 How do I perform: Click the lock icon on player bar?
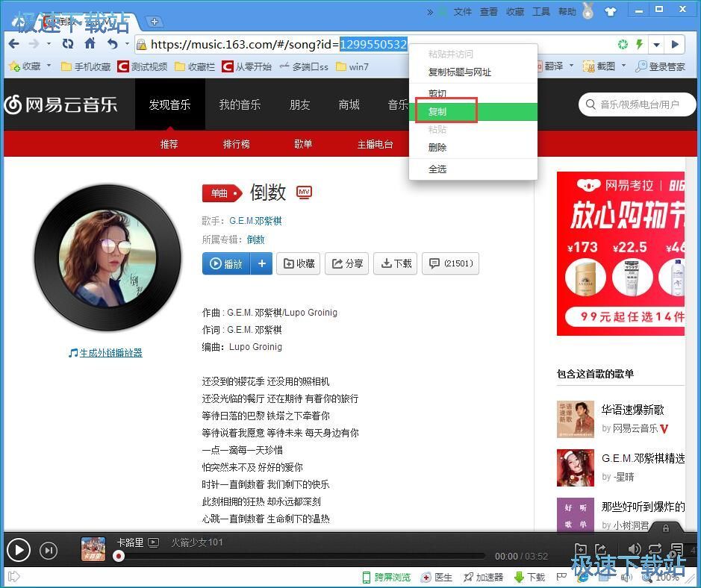665,528
